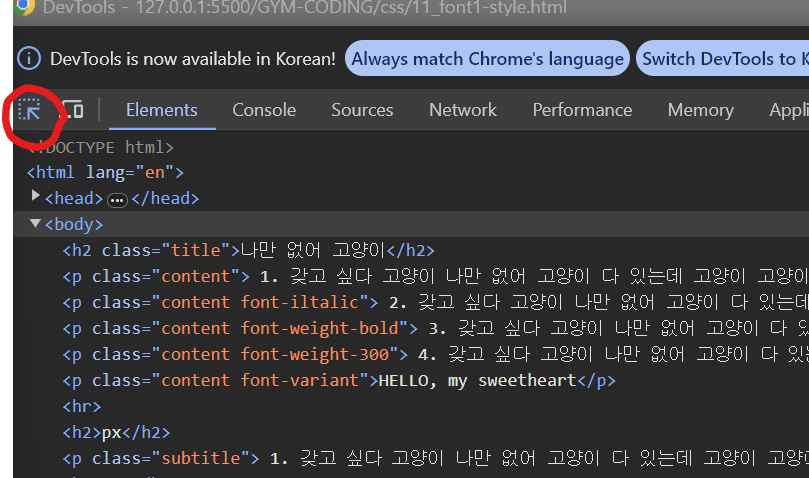Click the "px" text inside h2

point(111,433)
